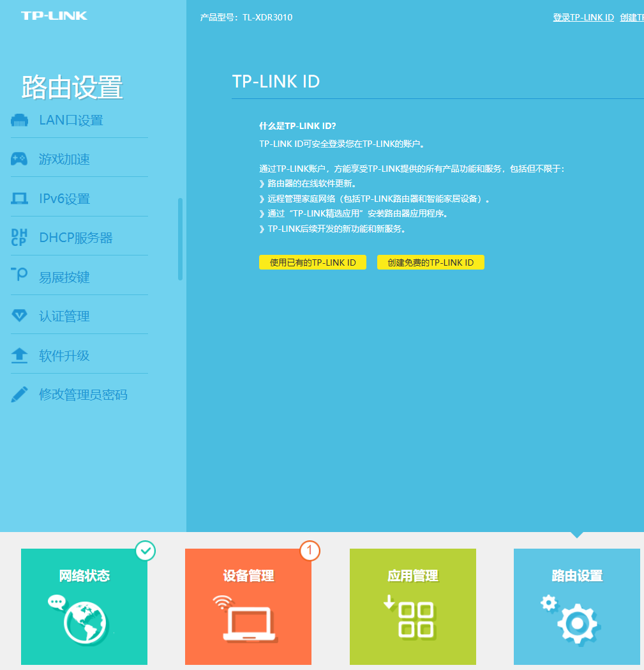644x670 pixels.
Task: Click the 产品型号: TL-XDR3010 text
Action: 246,17
